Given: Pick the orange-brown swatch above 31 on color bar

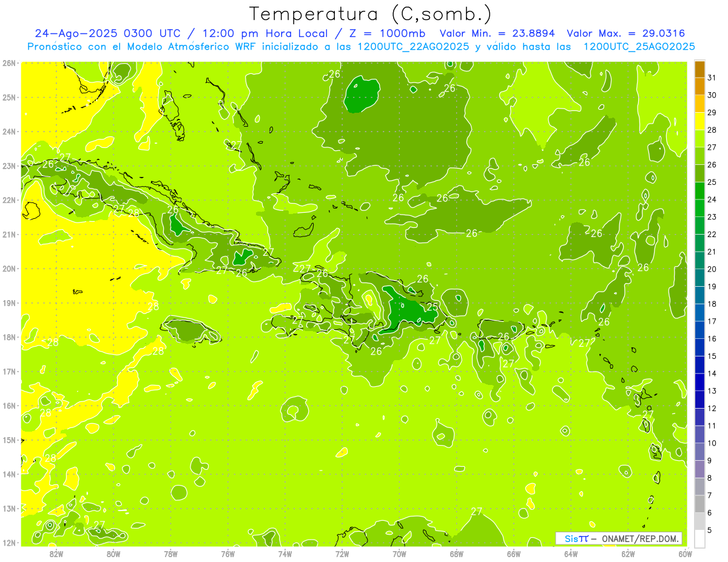Looking at the screenshot, I should (x=699, y=69).
